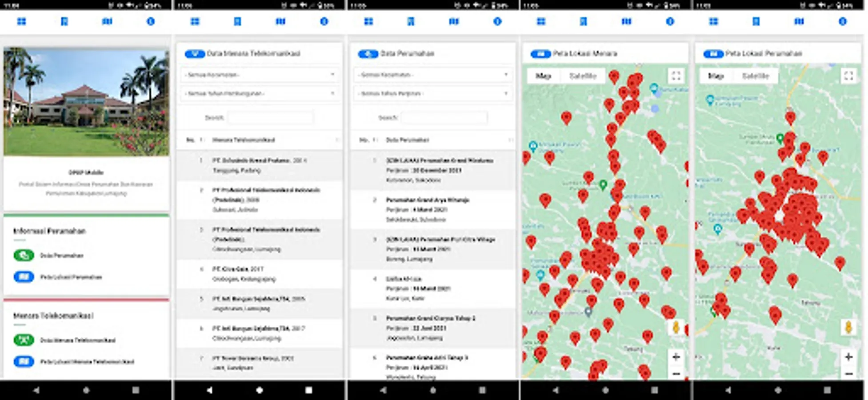Select the Perumahan Grand Arya Wiharaja row
Viewport: 868px width, 400px height.
[433, 210]
